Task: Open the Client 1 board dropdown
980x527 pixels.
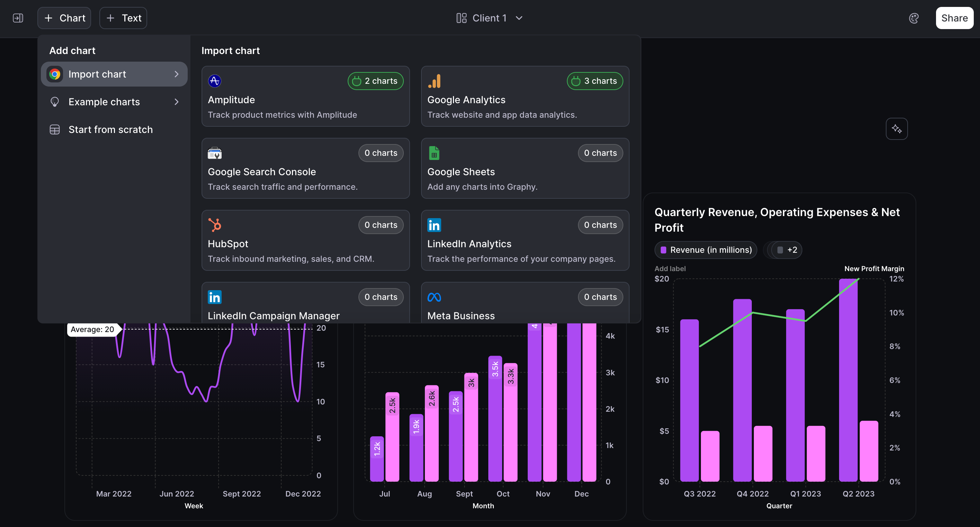Action: (x=489, y=18)
